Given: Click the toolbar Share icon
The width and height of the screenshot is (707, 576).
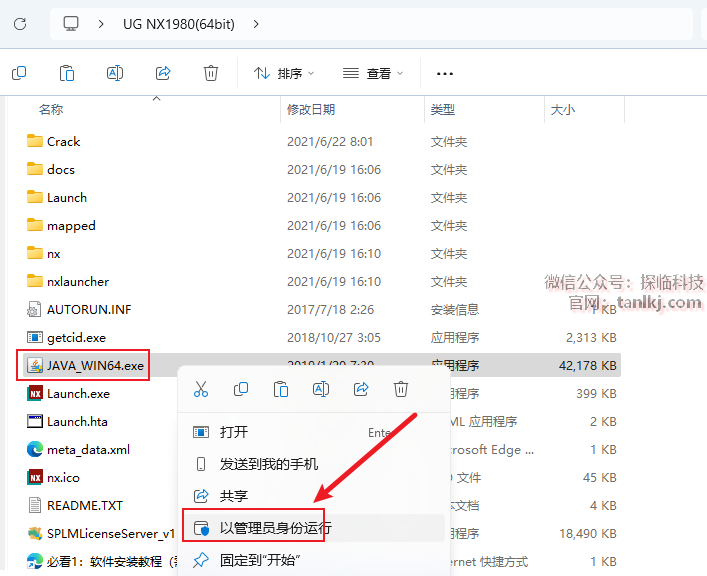Looking at the screenshot, I should (163, 73).
